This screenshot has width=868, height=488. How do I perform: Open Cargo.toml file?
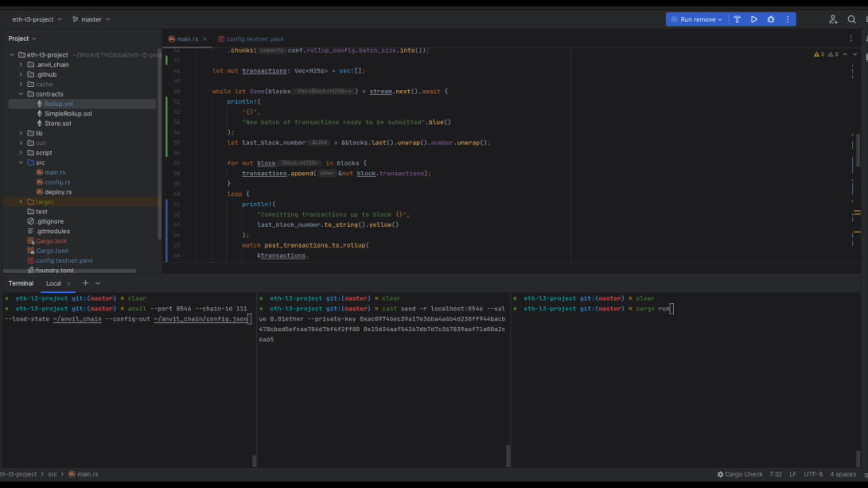52,251
